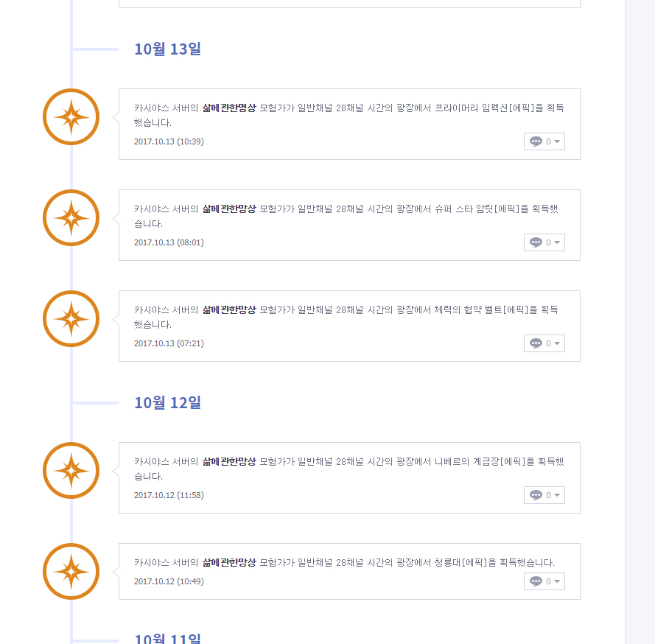Open the comment dropdown arrow on the 07:21 entry
655x644 pixels.
557,343
